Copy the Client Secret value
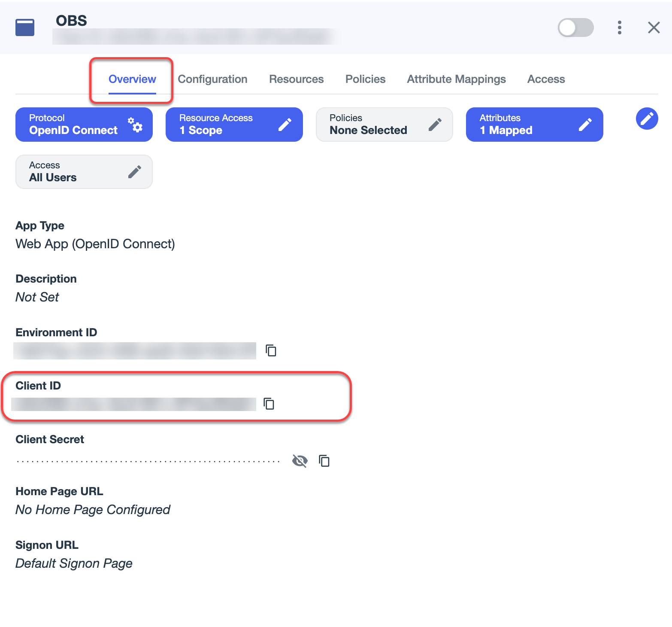Viewport: 672px width, 627px height. [x=324, y=461]
